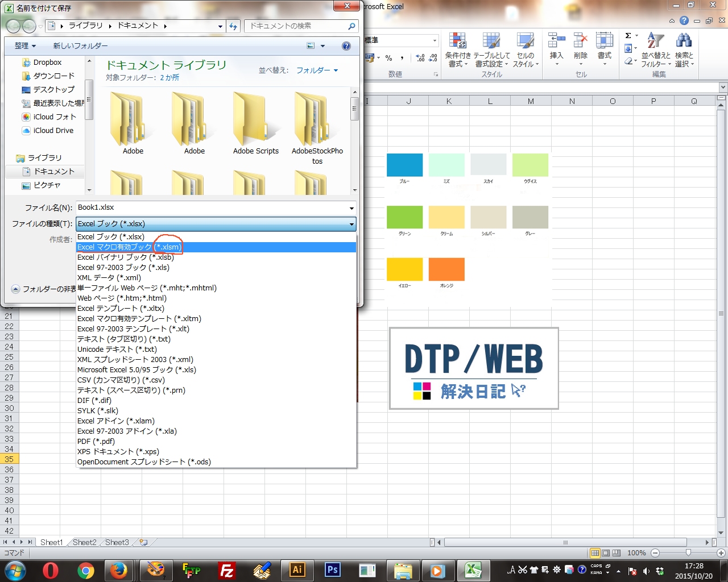Insert new worksheet tab icon
Viewport: 728px width, 582px height.
click(x=143, y=542)
